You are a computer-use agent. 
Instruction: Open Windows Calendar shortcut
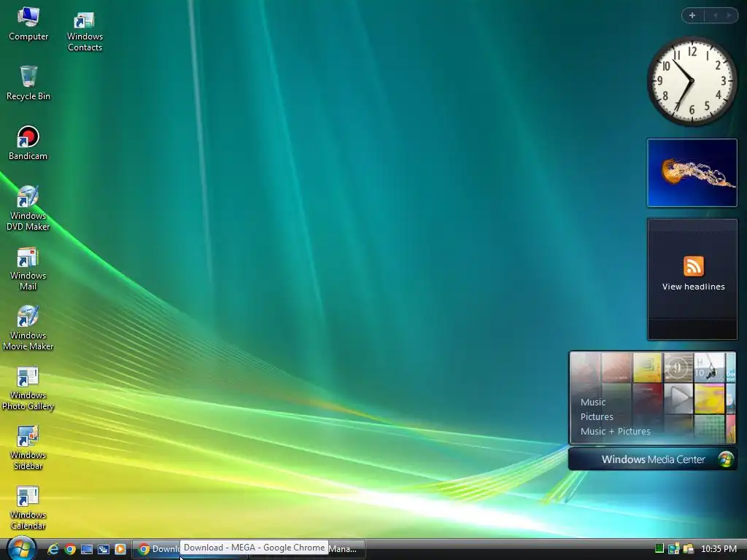28,507
